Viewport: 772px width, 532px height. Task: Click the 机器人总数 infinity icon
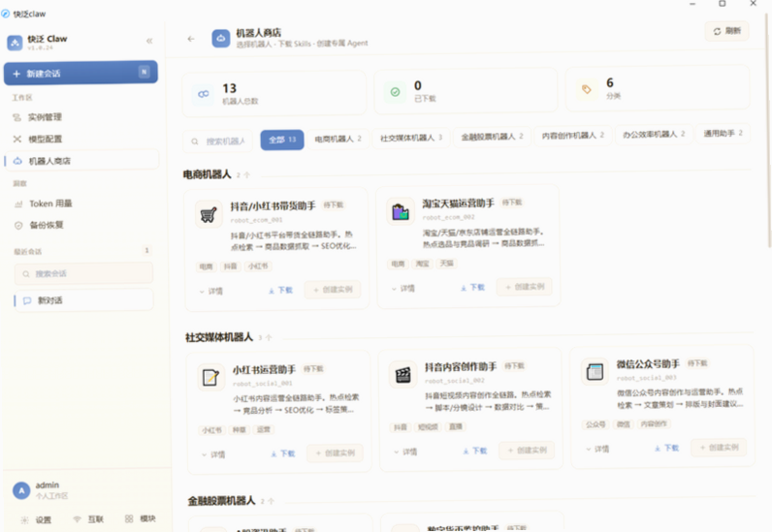pos(204,94)
